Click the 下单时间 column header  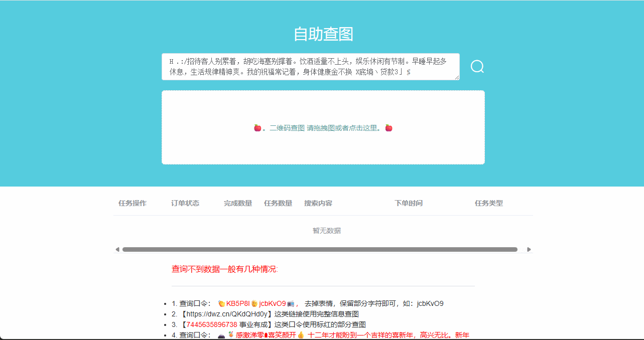pyautogui.click(x=409, y=203)
